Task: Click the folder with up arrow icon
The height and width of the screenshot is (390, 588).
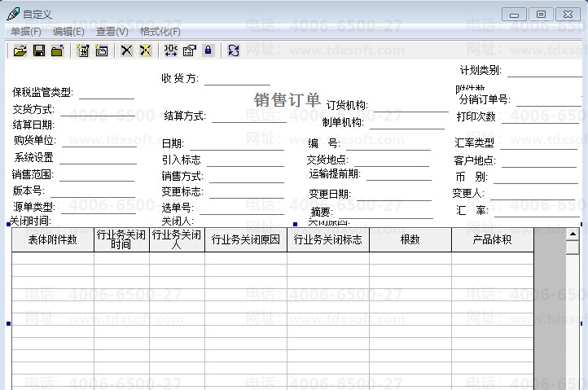Action: pyautogui.click(x=57, y=50)
